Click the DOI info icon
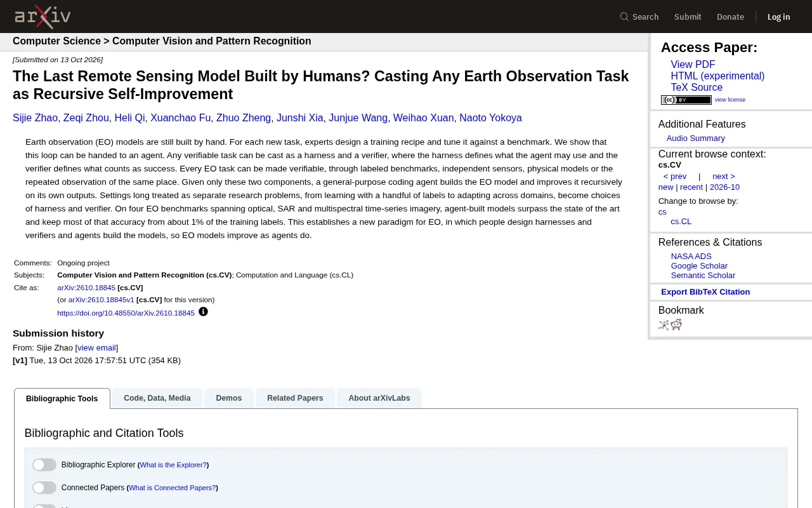 coord(203,312)
